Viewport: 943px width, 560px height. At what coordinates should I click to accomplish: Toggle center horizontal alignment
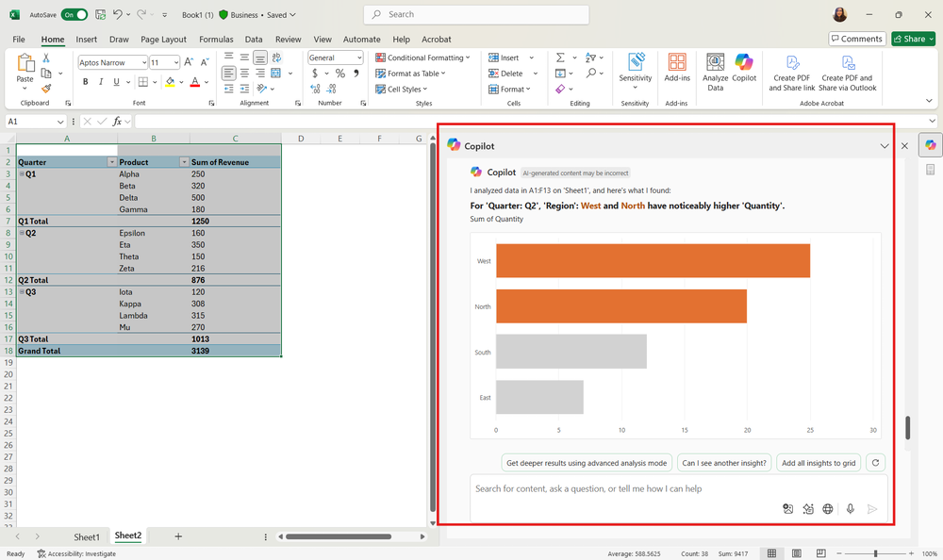(244, 74)
